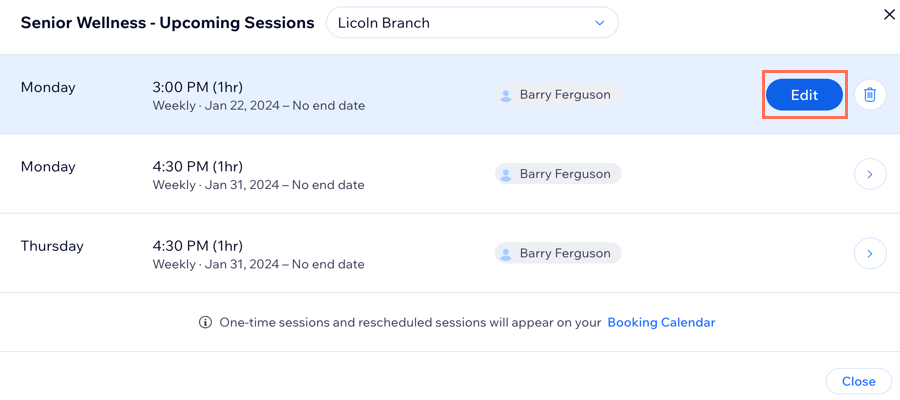Dismiss the dialog with the top-right X icon
This screenshot has width=900, height=400.
[889, 15]
